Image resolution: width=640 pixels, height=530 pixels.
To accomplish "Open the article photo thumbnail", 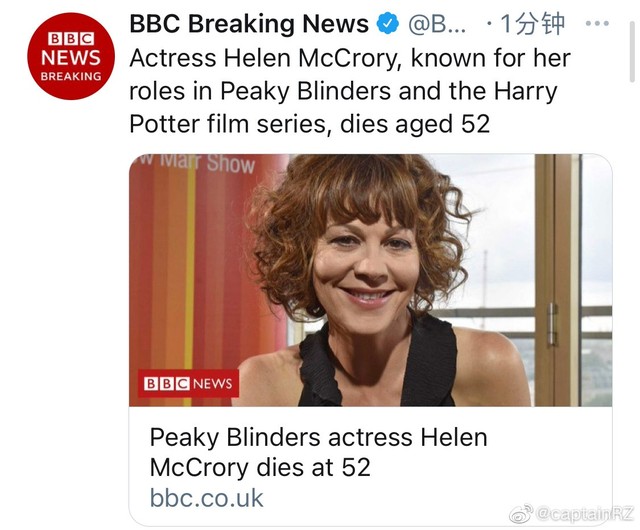I will [370, 280].
